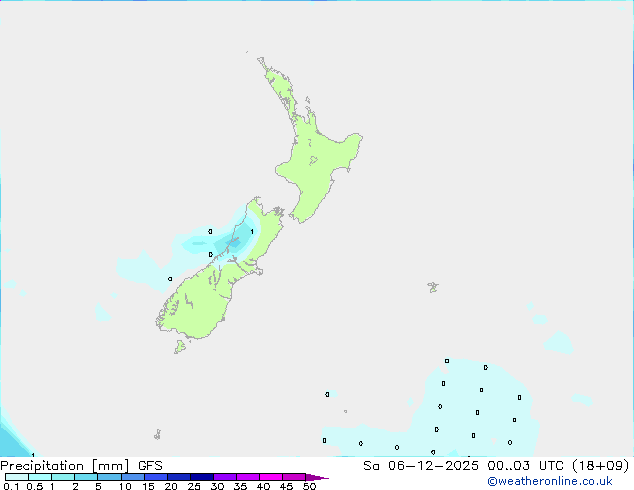This screenshot has width=634, height=490.
Task: Click the 40–45 mm magenta legend box
Action: [x=271, y=477]
